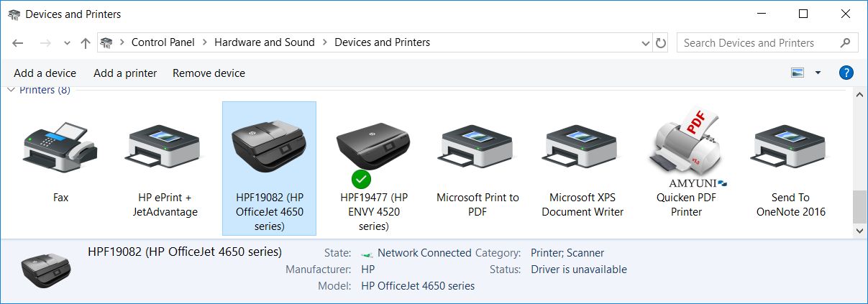Expand the chevron after Hardware and Sound breadcrumb

pyautogui.click(x=324, y=42)
